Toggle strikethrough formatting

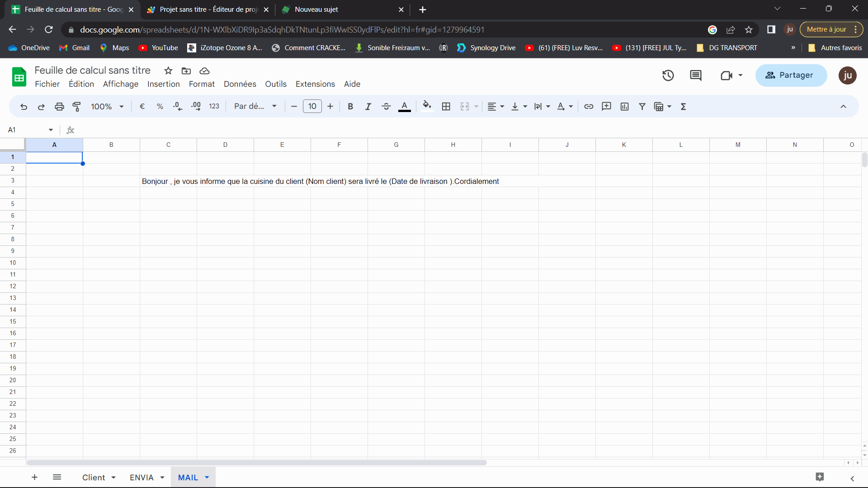[386, 107]
